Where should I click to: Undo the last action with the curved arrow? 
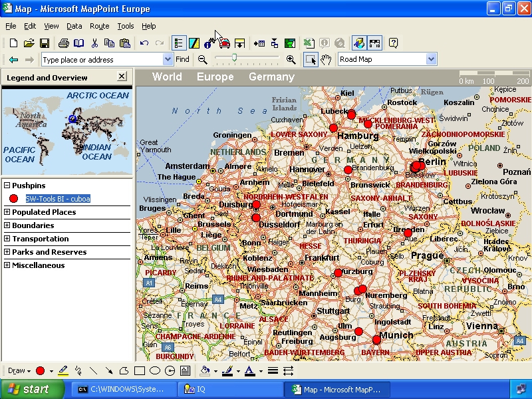point(144,43)
